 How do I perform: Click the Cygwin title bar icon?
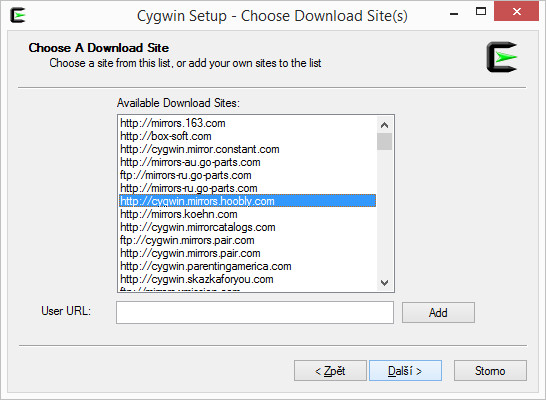coord(17,15)
